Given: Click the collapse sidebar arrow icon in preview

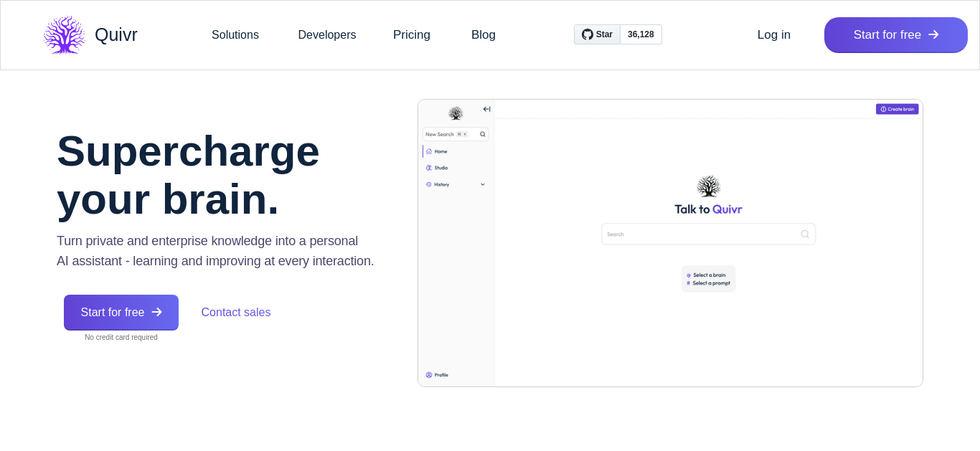Looking at the screenshot, I should click(486, 109).
